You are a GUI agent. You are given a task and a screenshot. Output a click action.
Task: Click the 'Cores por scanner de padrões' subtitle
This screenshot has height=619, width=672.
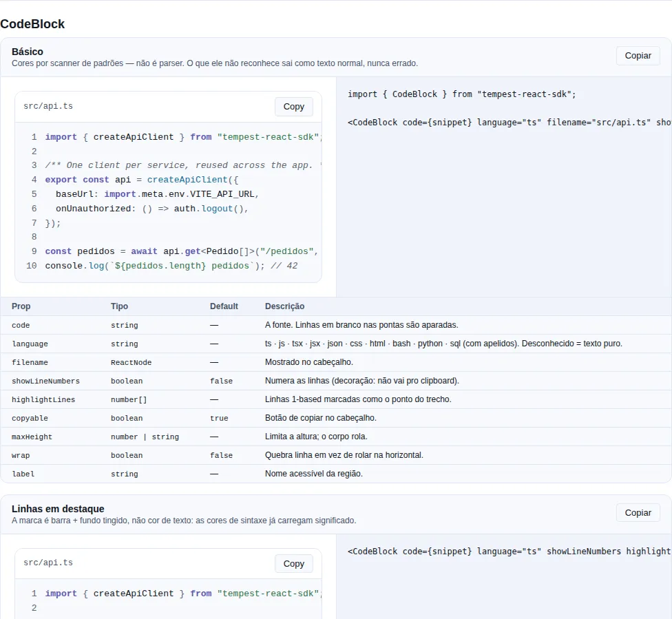(x=215, y=63)
